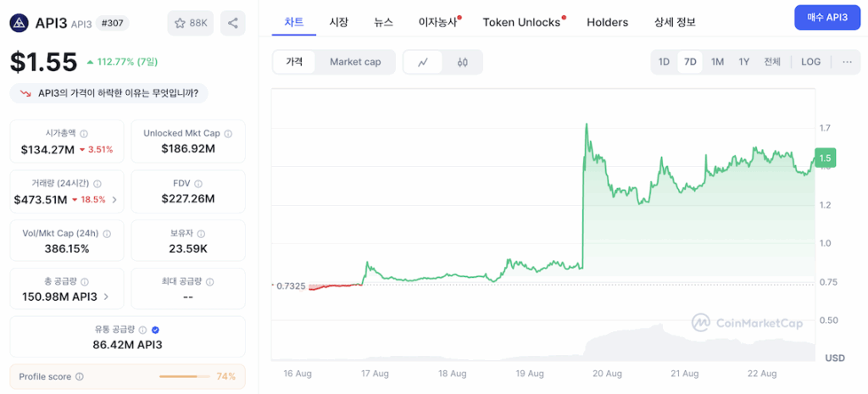
Task: Show info for 총 공급량
Action: point(85,282)
